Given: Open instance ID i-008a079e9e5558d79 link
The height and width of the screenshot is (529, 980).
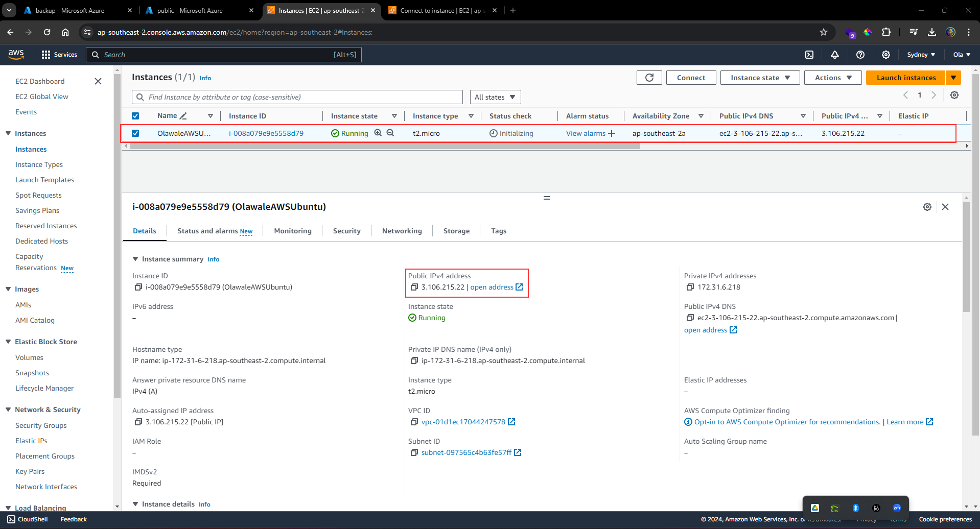Looking at the screenshot, I should pyautogui.click(x=266, y=133).
